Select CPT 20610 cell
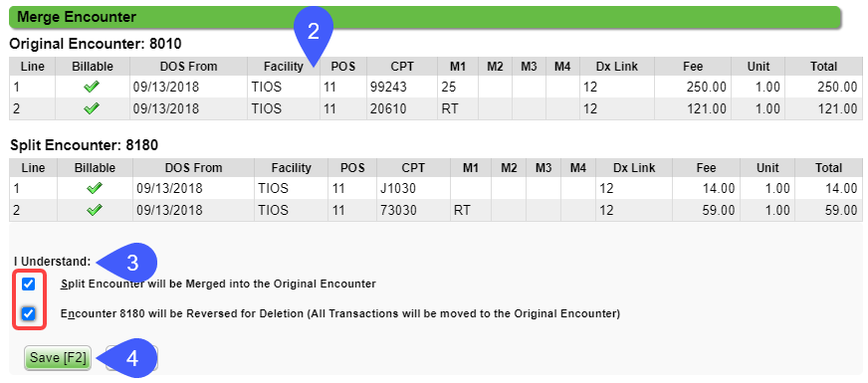This screenshot has width=868, height=383. tap(401, 109)
